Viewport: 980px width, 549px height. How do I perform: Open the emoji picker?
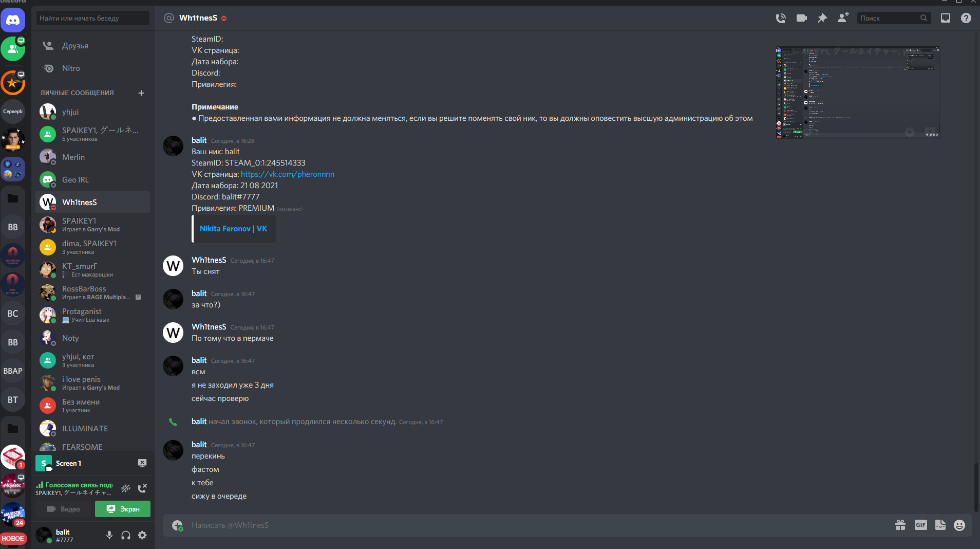click(x=959, y=525)
